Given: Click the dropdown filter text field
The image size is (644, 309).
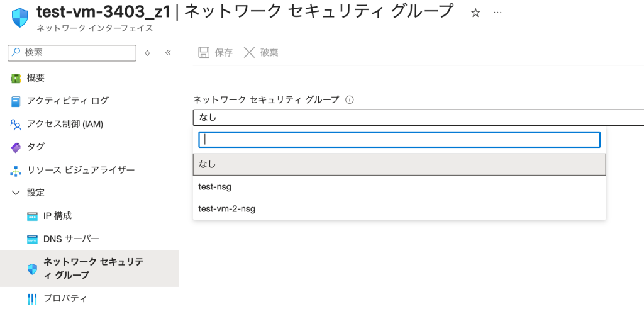Looking at the screenshot, I should click(x=399, y=139).
